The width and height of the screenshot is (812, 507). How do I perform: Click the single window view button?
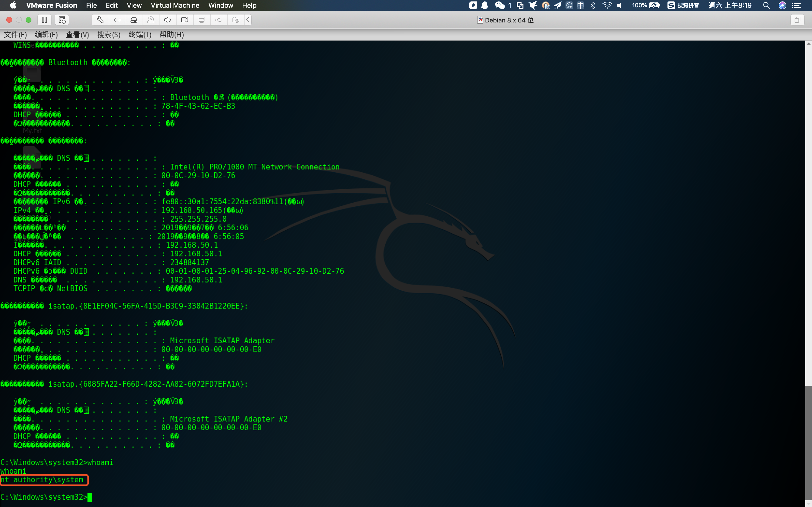[797, 20]
